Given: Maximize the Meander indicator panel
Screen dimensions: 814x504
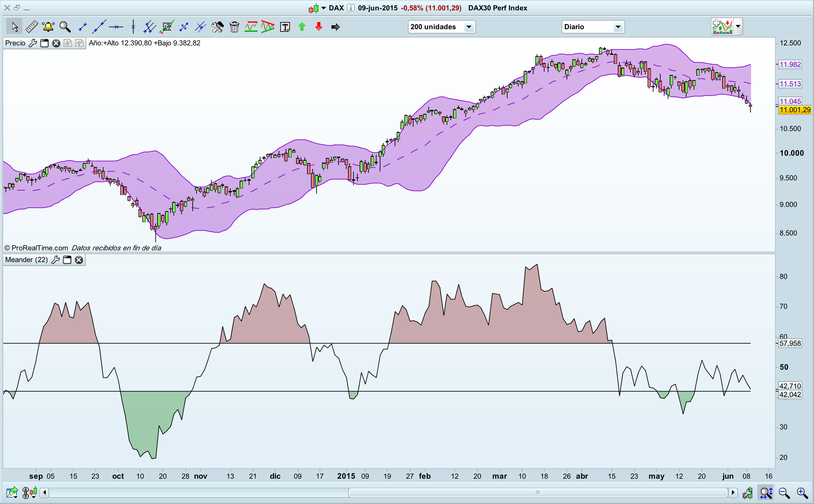Looking at the screenshot, I should 67,260.
